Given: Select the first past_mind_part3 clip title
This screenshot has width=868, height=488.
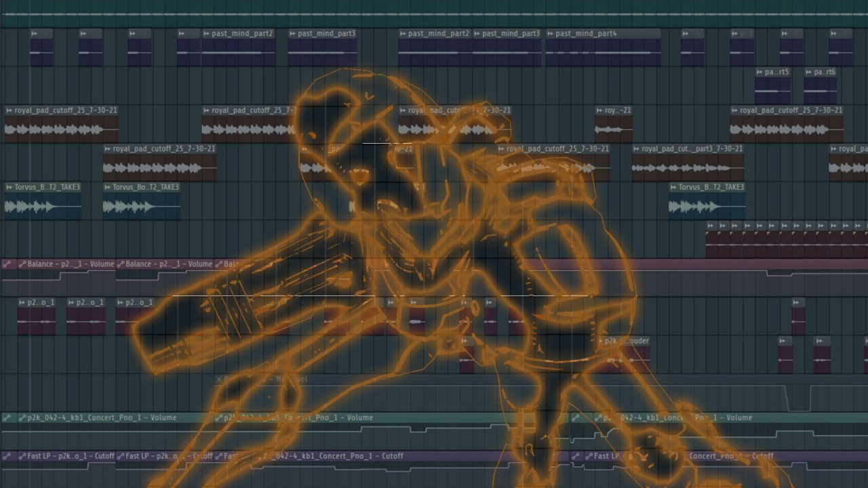Looking at the screenshot, I should [326, 33].
